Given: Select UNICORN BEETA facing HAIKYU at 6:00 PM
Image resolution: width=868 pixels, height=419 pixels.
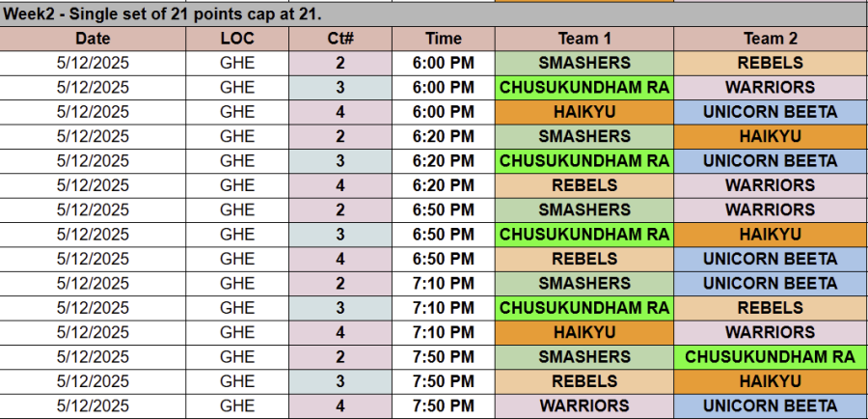Looking at the screenshot, I should pyautogui.click(x=770, y=112).
